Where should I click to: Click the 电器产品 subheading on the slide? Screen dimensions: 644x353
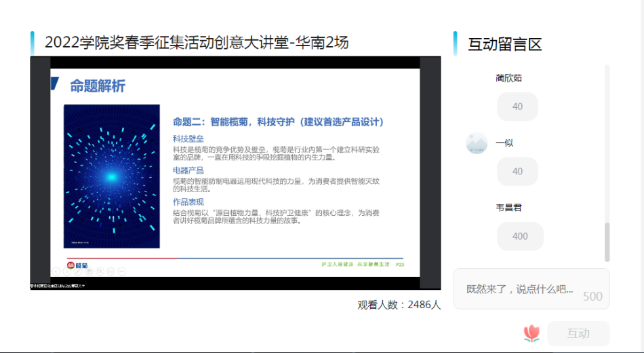[x=188, y=170]
